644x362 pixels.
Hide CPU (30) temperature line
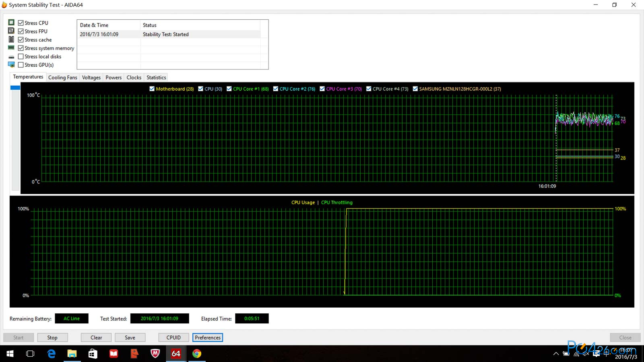(x=200, y=89)
